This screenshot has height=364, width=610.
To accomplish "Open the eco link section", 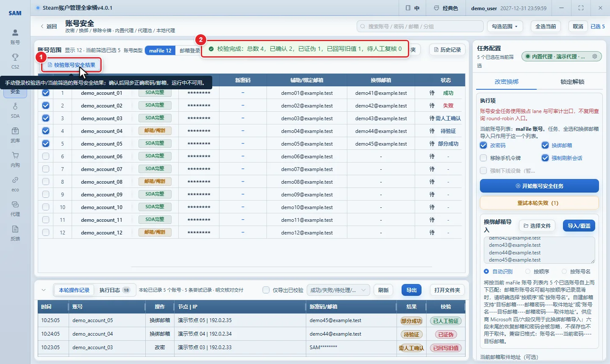I will click(15, 184).
